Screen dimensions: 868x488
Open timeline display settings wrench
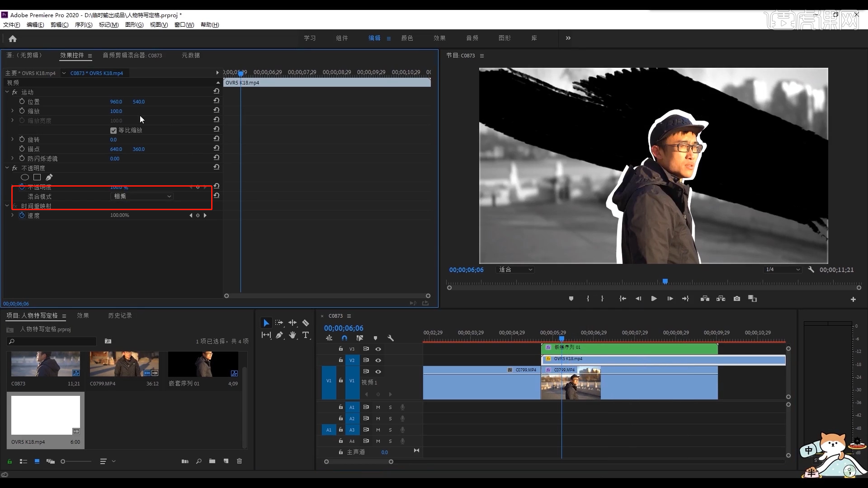(x=391, y=338)
